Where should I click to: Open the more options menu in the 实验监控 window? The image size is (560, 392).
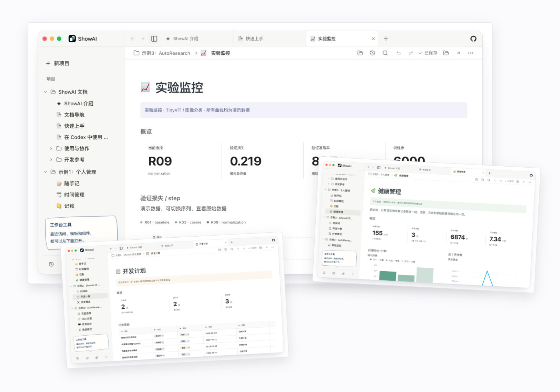click(x=471, y=53)
